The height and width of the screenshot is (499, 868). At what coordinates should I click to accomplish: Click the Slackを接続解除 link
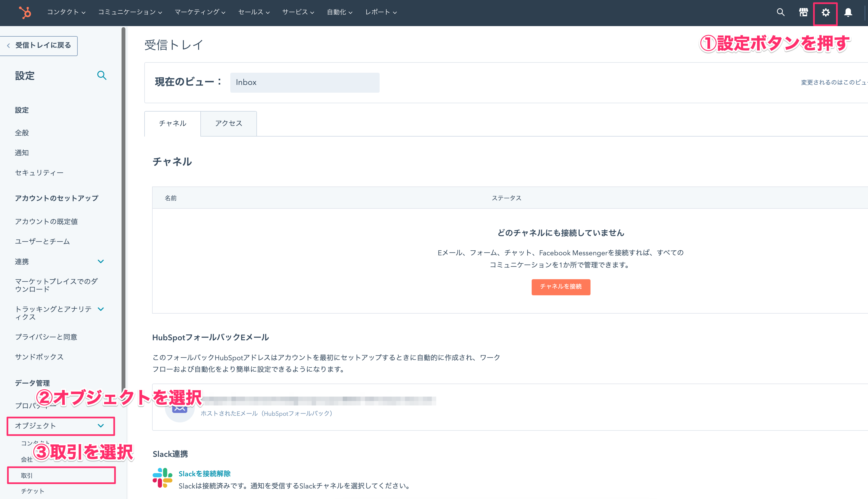205,474
